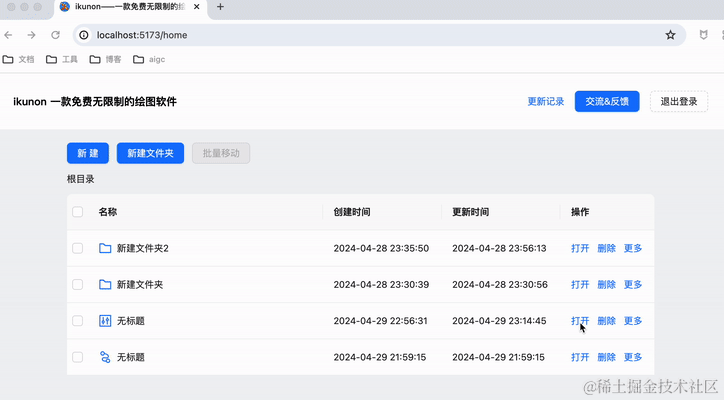The height and width of the screenshot is (400, 724).
Task: Click 删除 for the 新建文件夹 row
Action: (607, 285)
